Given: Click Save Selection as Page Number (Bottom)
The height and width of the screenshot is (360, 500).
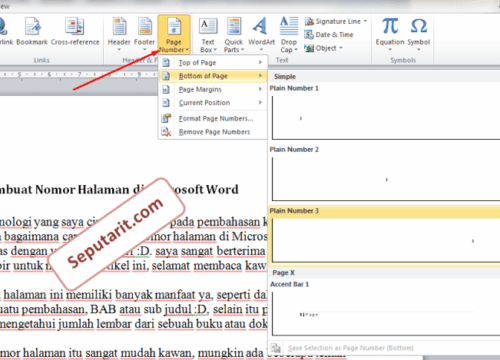Looking at the screenshot, I should click(350, 348).
